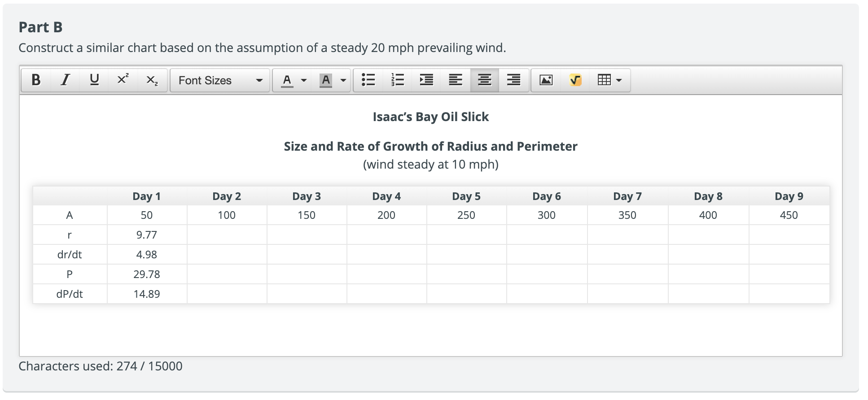Viewport: 868px width, 400px height.
Task: Select the Day 3 column header
Action: pos(307,196)
